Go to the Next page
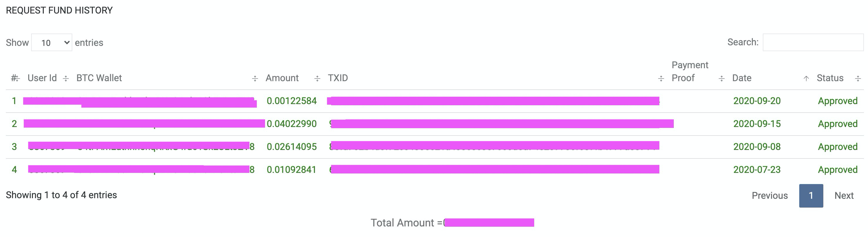Image resolution: width=868 pixels, height=237 pixels. 844,196
